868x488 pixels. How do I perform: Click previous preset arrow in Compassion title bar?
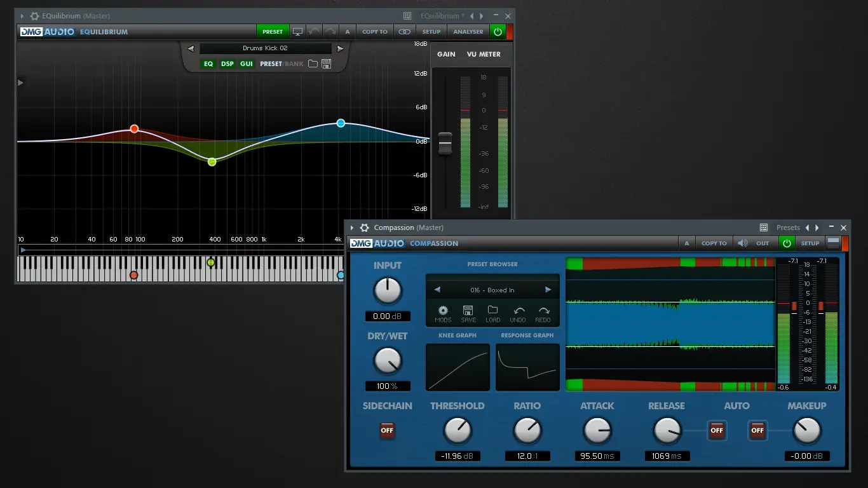click(x=808, y=227)
